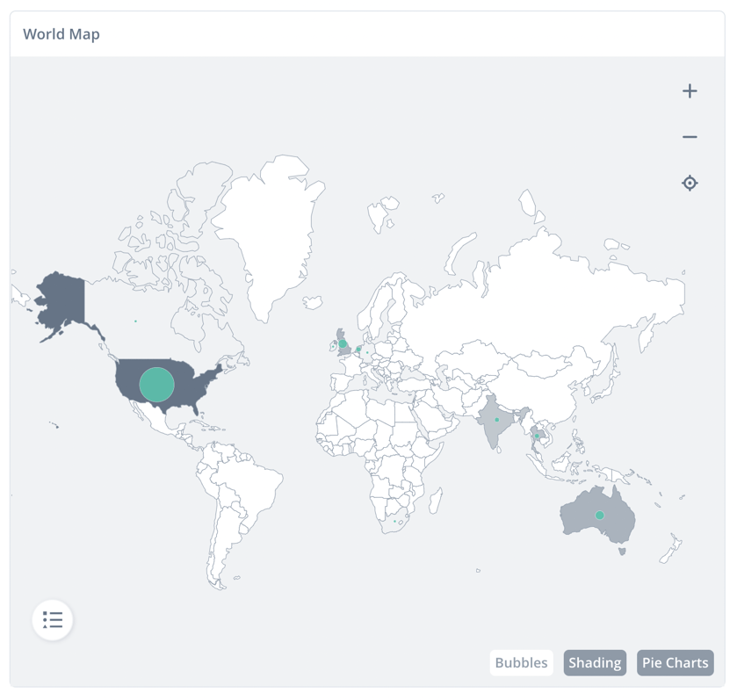Reset map view with the crosshair icon
This screenshot has height=700, width=737.
pos(690,183)
